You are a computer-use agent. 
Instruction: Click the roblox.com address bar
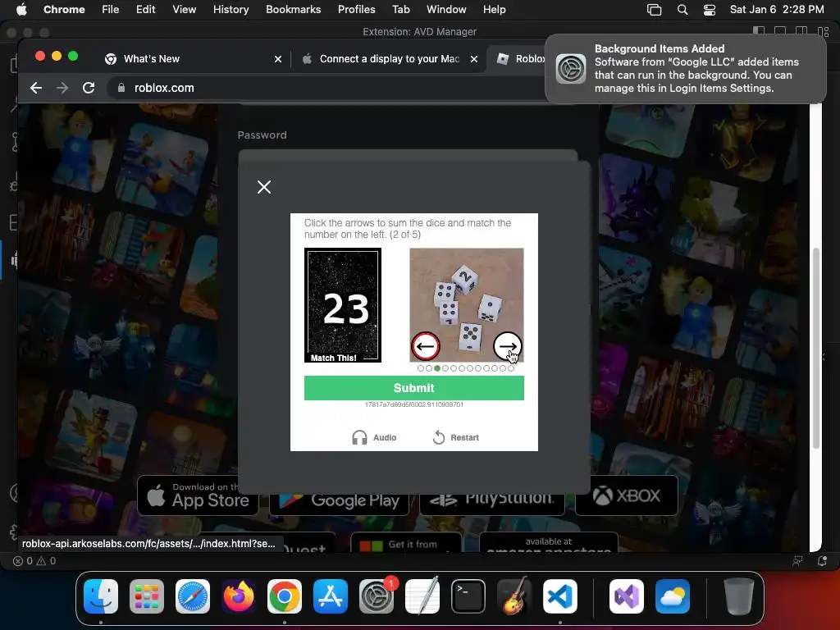coord(326,88)
